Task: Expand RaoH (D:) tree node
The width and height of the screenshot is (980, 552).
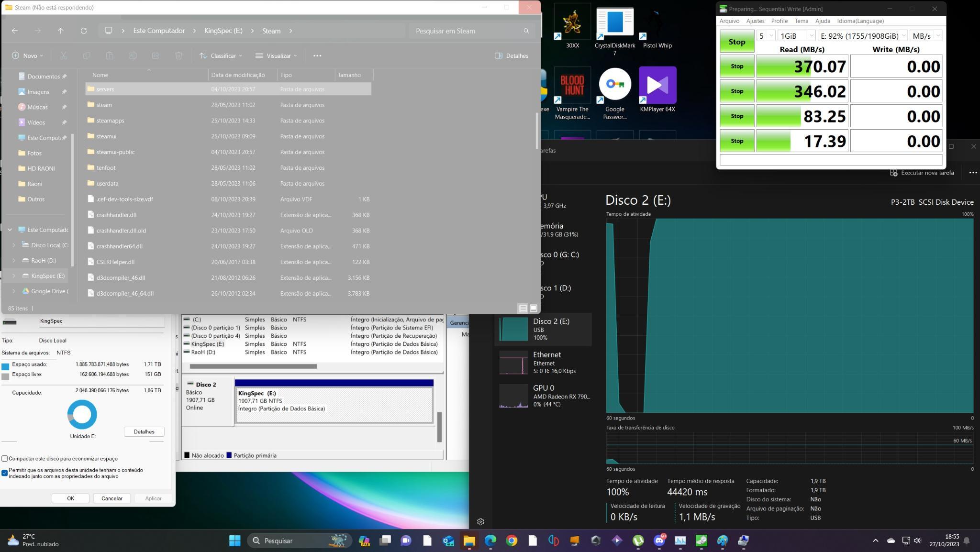Action: [14, 260]
